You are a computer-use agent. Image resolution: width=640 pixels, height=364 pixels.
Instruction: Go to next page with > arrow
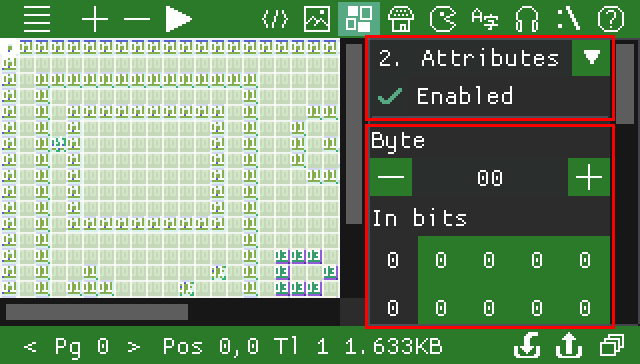point(133,347)
